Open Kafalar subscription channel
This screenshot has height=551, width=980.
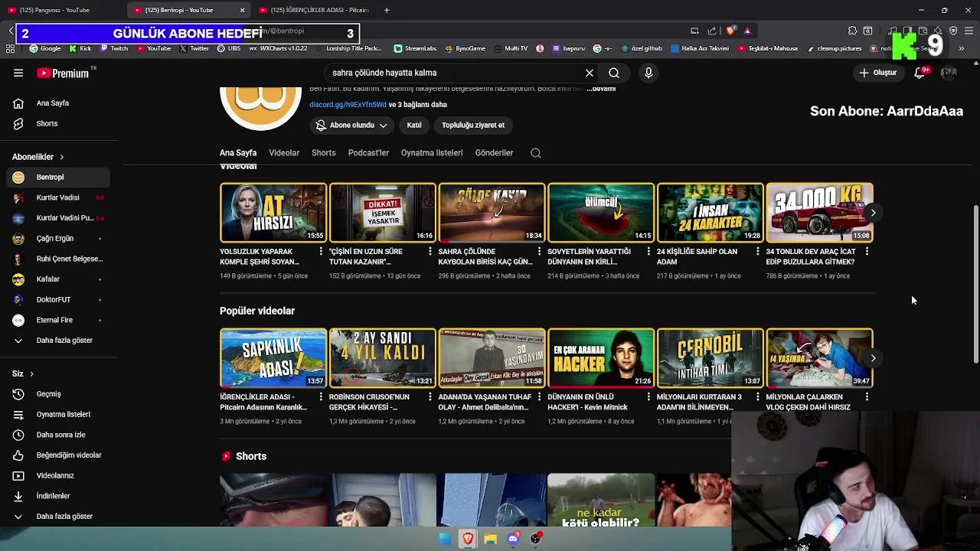tap(60, 279)
